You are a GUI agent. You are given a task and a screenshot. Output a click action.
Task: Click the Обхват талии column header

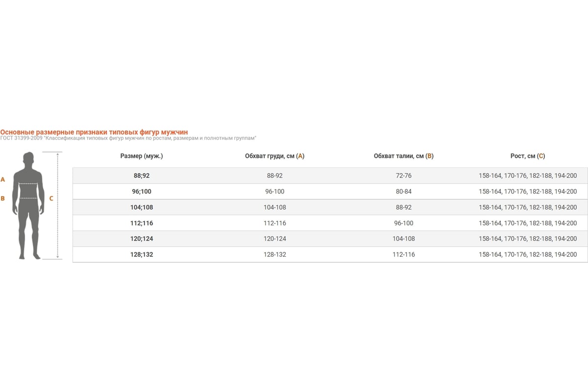404,156
